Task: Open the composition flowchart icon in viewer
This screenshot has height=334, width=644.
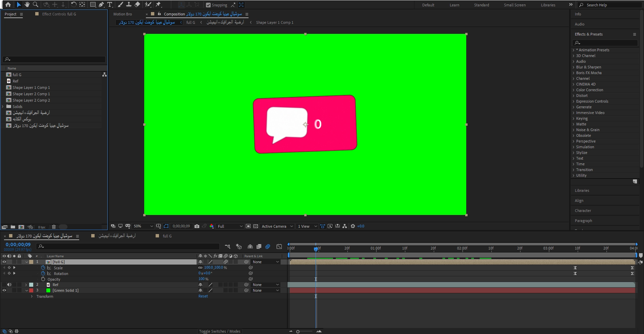Action: coord(344,226)
